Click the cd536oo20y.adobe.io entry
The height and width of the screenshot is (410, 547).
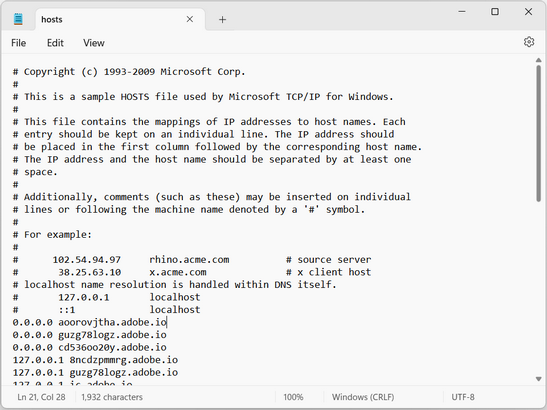pyautogui.click(x=89, y=348)
